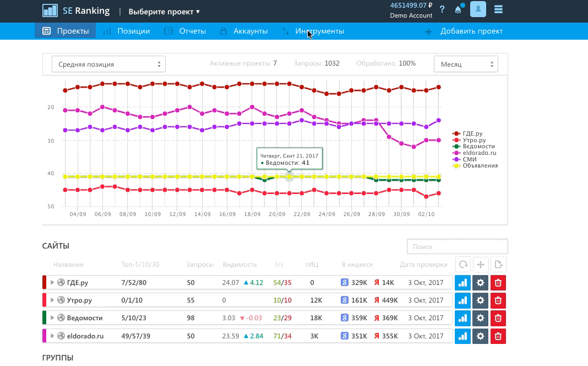Screen dimensions: 588x366
Task: Click the Утро.ру project name
Action: pyautogui.click(x=79, y=300)
